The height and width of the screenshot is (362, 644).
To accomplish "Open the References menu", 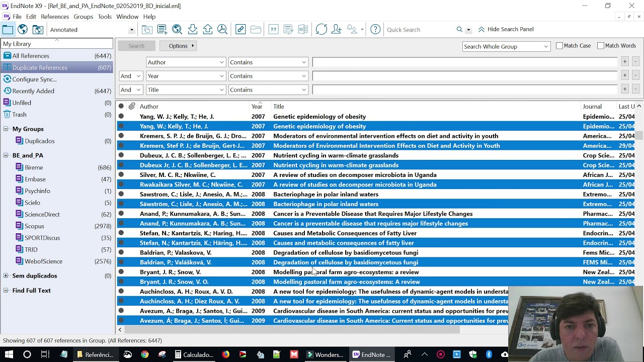I will click(x=55, y=17).
